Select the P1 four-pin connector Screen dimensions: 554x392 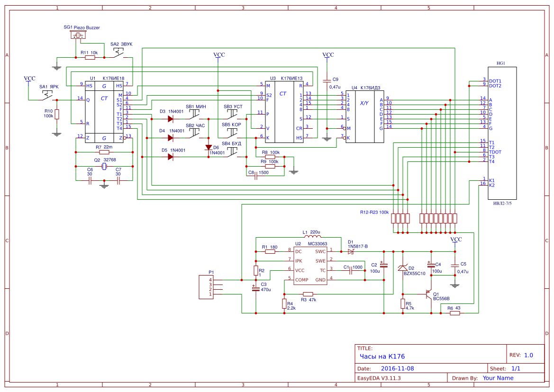[x=206, y=287]
